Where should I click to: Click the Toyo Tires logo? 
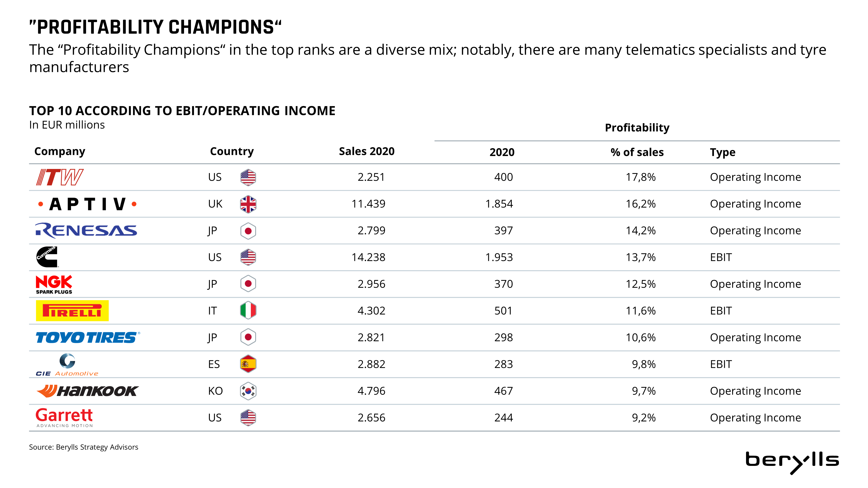88,337
